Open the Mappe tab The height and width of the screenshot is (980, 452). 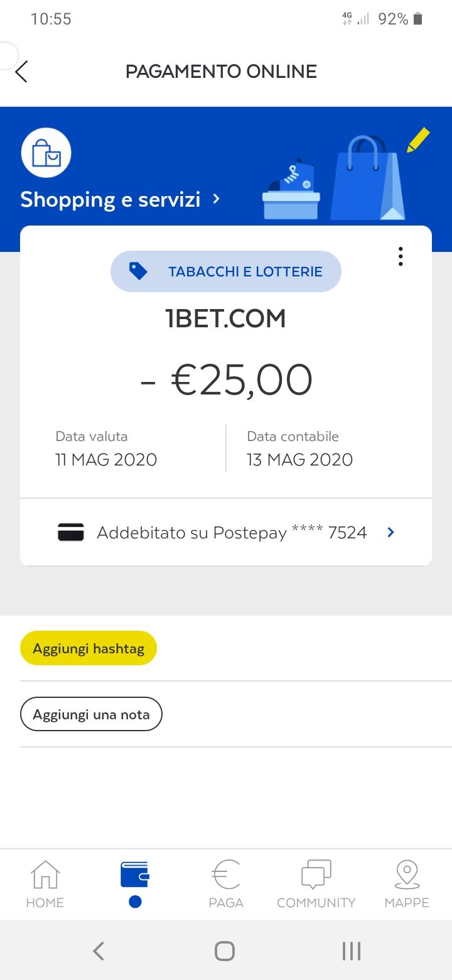click(x=407, y=884)
